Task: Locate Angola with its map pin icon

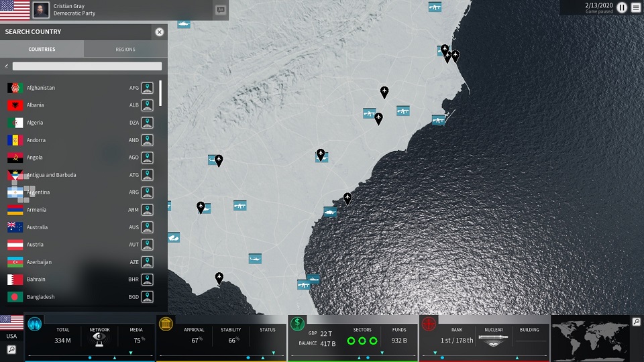Action: click(148, 158)
